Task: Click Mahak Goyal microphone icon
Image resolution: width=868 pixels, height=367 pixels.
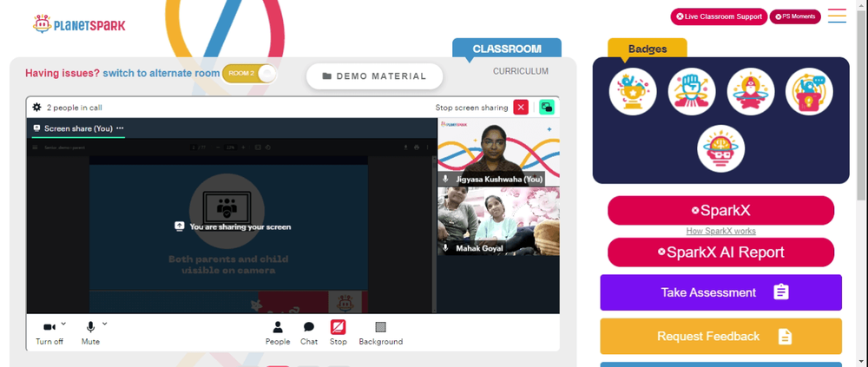Action: [x=445, y=248]
